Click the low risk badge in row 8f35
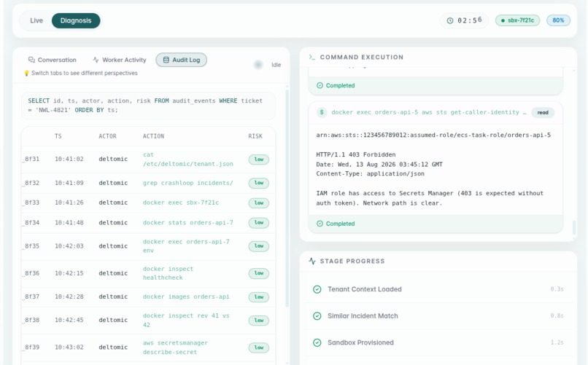Viewport: 588px width, 365px height. (259, 246)
